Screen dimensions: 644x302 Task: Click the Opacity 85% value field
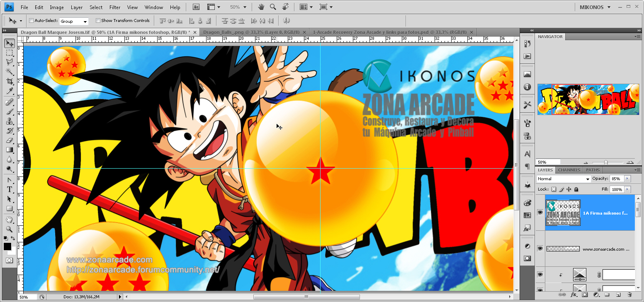[616, 179]
